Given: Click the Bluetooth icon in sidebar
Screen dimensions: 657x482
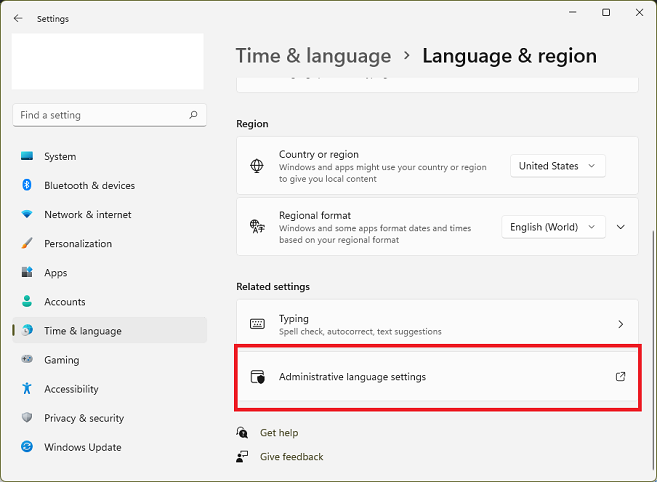Looking at the screenshot, I should 27,185.
